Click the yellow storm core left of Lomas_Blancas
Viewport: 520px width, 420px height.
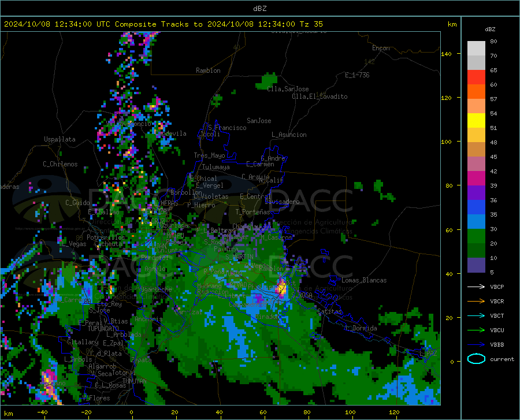(282, 288)
